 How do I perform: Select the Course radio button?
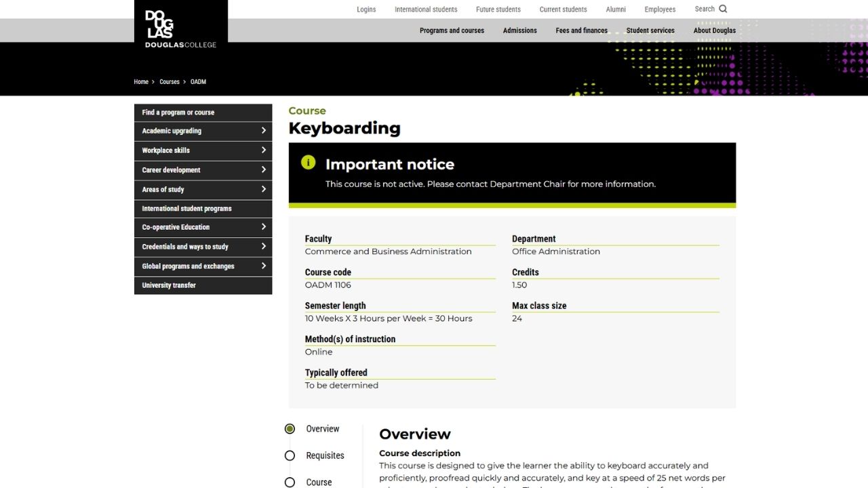pos(290,483)
